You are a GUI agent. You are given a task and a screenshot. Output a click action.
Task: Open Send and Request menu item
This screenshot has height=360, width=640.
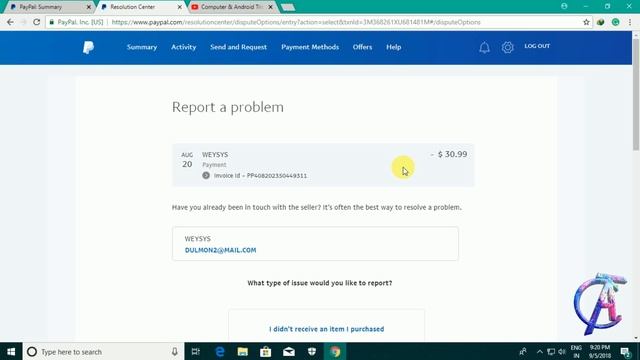[238, 47]
